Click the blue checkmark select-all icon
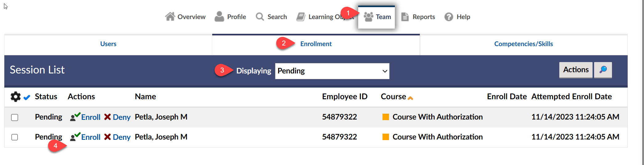Viewport: 644px width, 165px height. pyautogui.click(x=27, y=97)
